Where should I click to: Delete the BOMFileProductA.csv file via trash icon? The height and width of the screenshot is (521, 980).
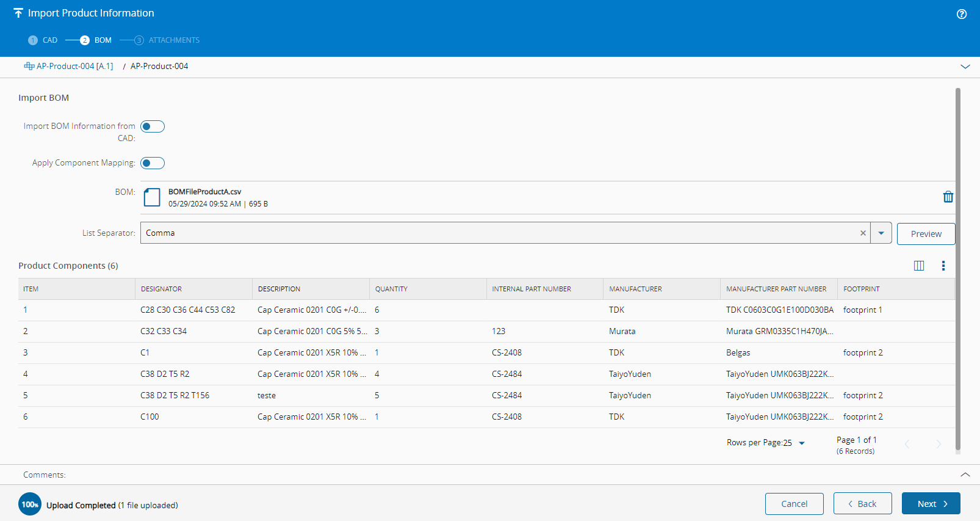(x=948, y=197)
